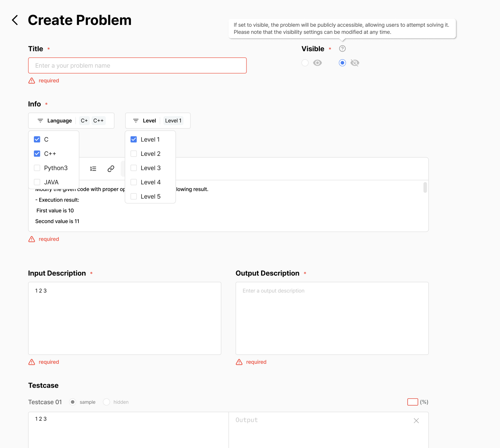Click the link insert icon in editor

point(111,169)
